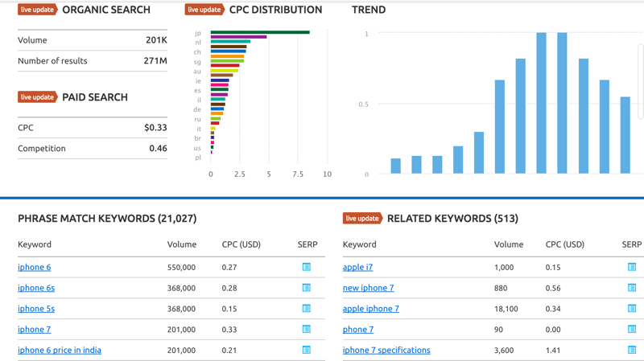Click the first bar in Trend chart
The image size is (644, 361).
pos(395,166)
